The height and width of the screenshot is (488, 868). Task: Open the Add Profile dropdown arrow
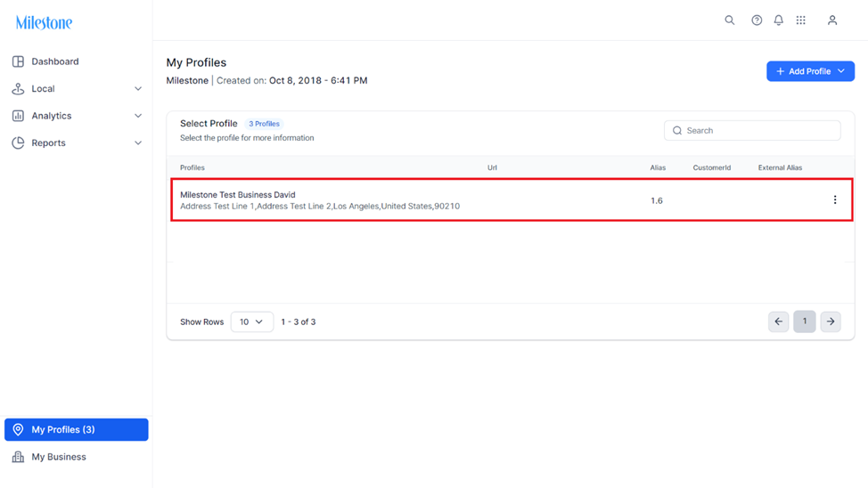pyautogui.click(x=841, y=71)
